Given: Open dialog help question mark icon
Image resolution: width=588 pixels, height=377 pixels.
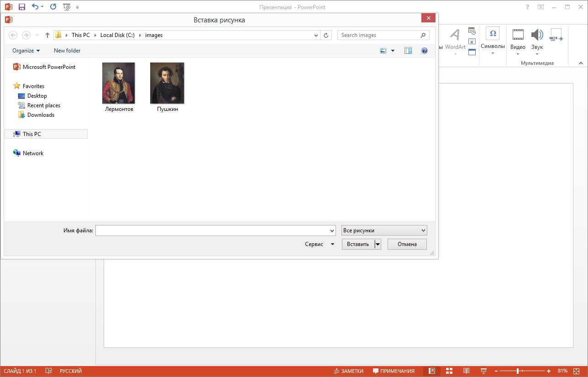Looking at the screenshot, I should pos(425,51).
